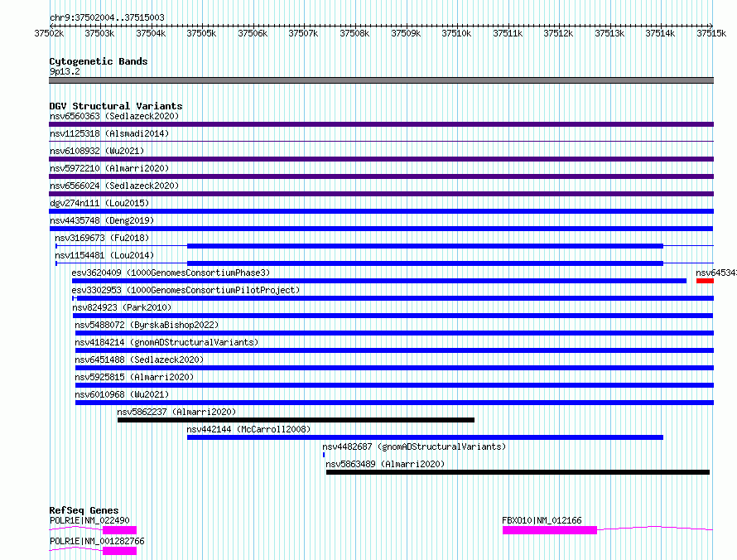Click the blue bar for nsv4184214

click(x=394, y=350)
